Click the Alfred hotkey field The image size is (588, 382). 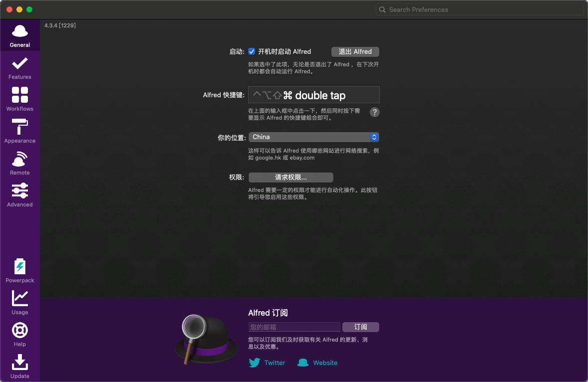click(314, 95)
